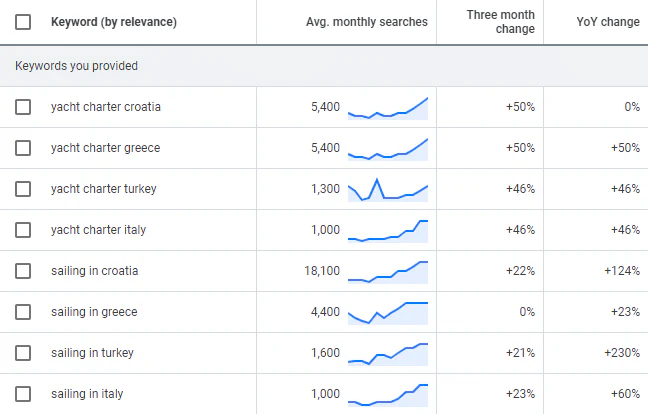
Task: Select the yacht charter italy checkbox
Action: pyautogui.click(x=23, y=230)
